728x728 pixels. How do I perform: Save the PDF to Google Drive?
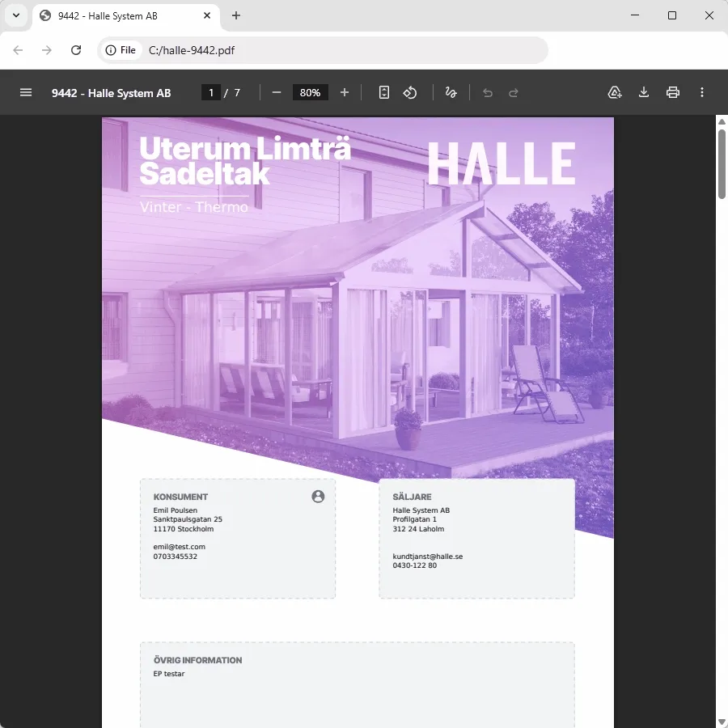[x=615, y=92]
